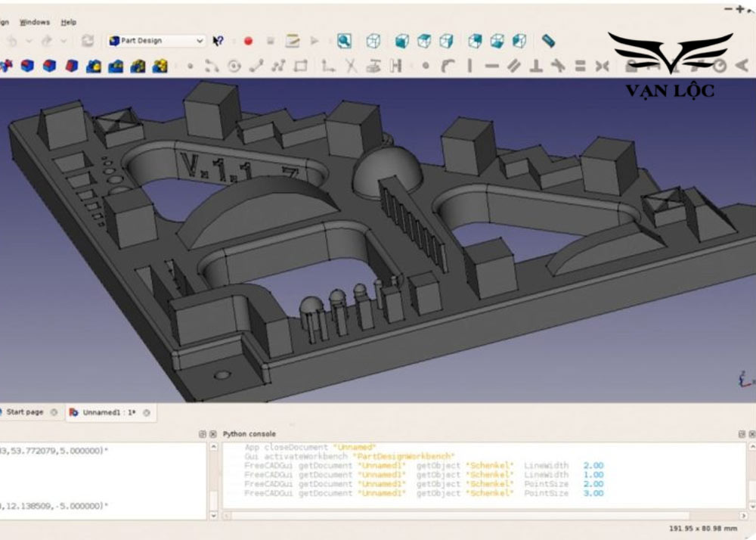The width and height of the screenshot is (756, 540).
Task: Open the Windows menu
Action: point(34,22)
